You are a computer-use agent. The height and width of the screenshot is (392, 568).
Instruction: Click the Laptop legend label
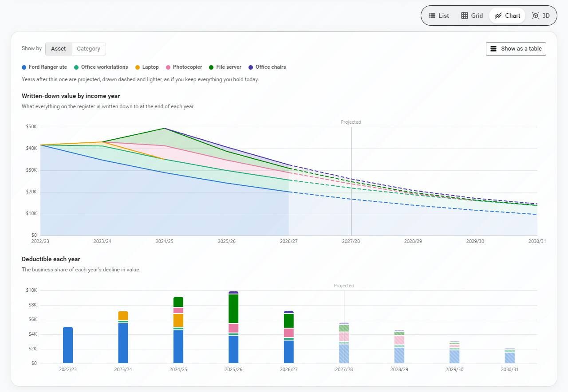click(150, 67)
